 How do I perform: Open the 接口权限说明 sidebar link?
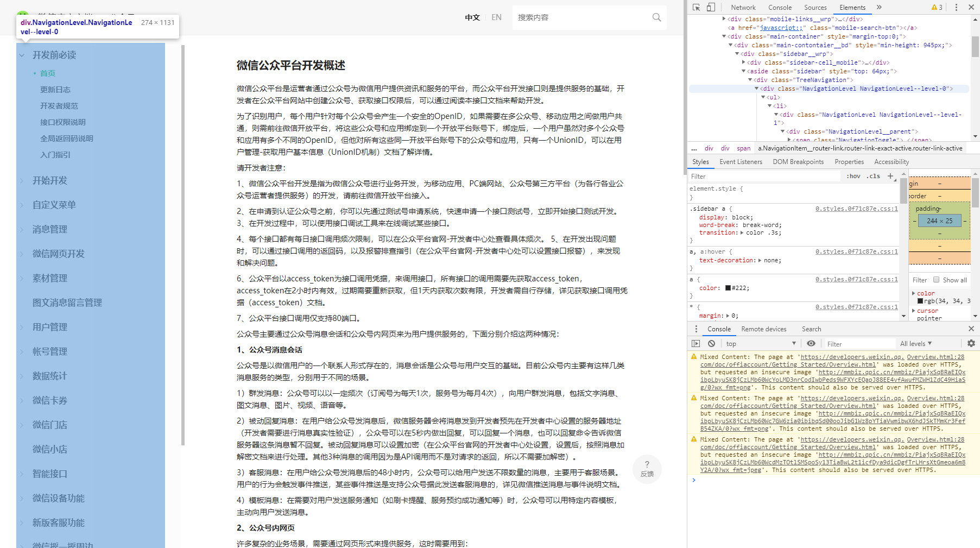pyautogui.click(x=63, y=122)
